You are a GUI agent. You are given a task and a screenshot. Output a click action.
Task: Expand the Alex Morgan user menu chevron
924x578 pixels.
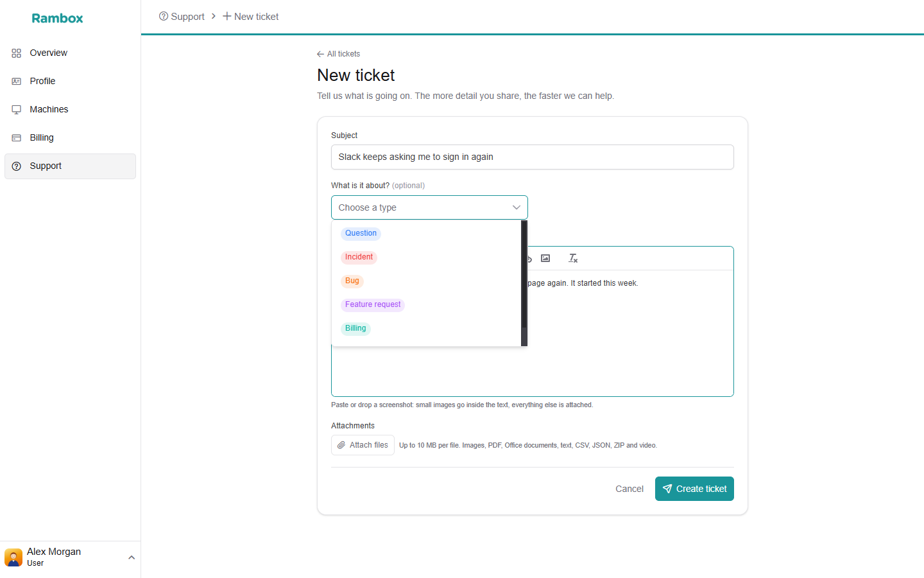132,557
